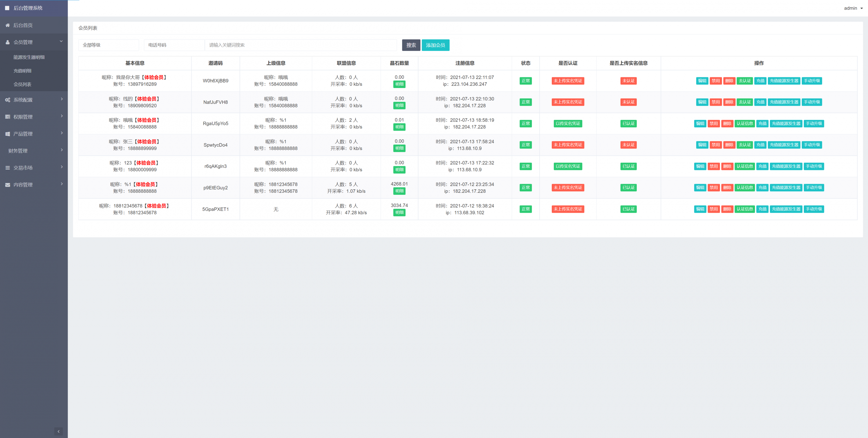The height and width of the screenshot is (438, 868).
Task: Click the windows icon beside 产品管理
Action: [8, 134]
